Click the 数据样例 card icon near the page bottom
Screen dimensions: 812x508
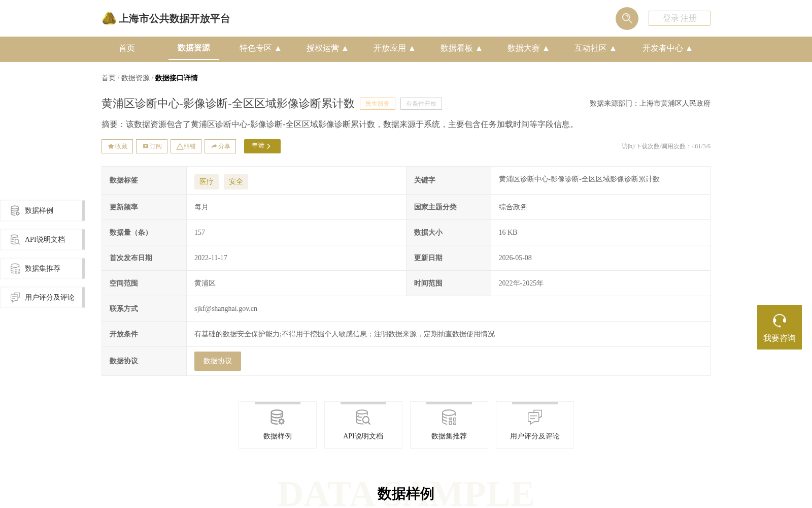(278, 418)
